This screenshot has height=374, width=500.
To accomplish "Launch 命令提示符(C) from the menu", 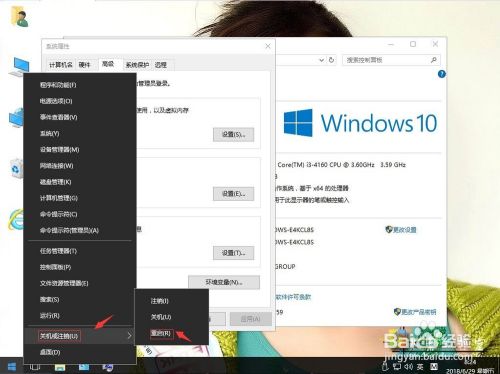I will [x=80, y=214].
